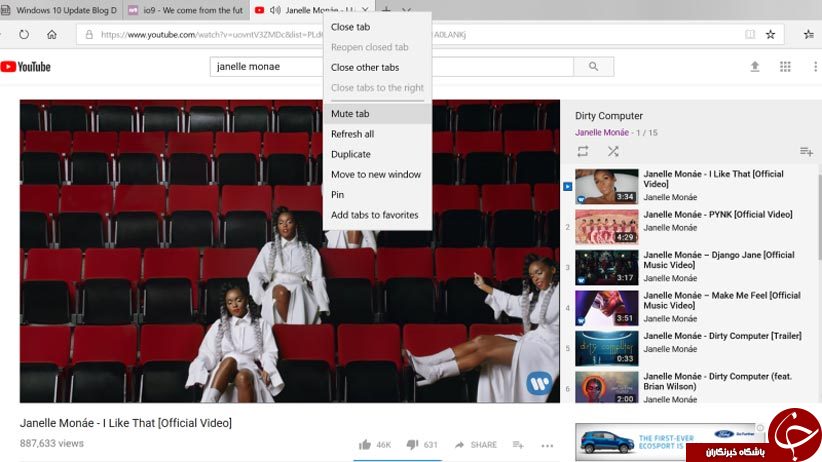Viewport: 822px width, 462px height.
Task: Click video title 'I Like That [Official Video]'
Action: pyautogui.click(x=126, y=423)
